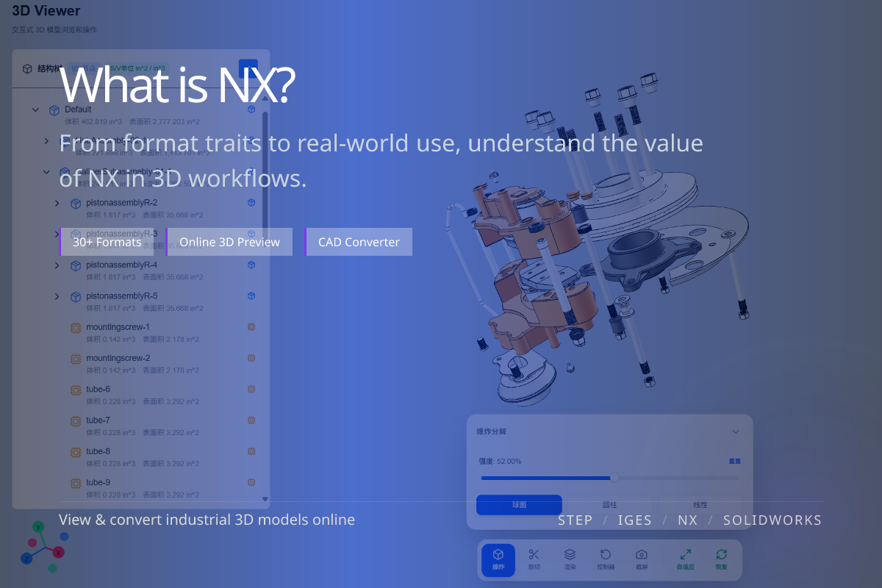
Task: Reset explode strength with 重置 link
Action: coord(735,462)
